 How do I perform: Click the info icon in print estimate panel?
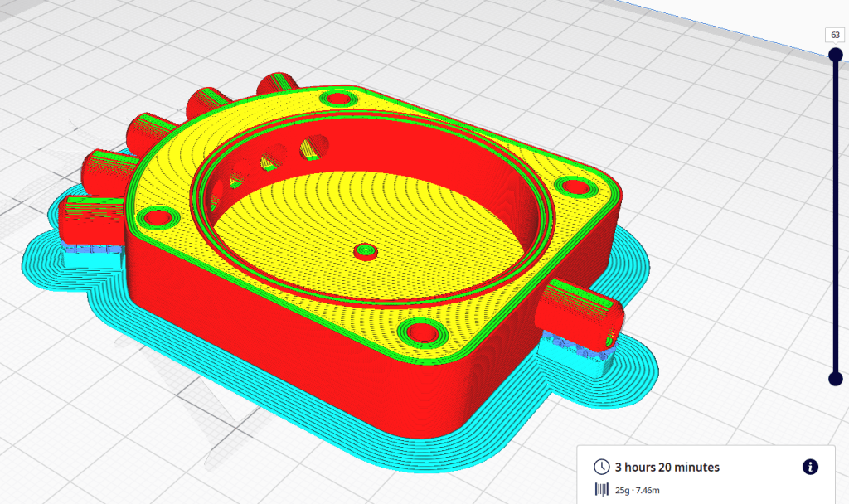click(x=810, y=467)
